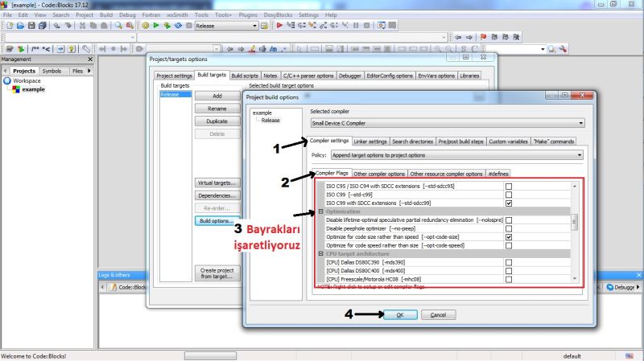Switch to the Search directories tab
644x361 pixels.
point(412,142)
